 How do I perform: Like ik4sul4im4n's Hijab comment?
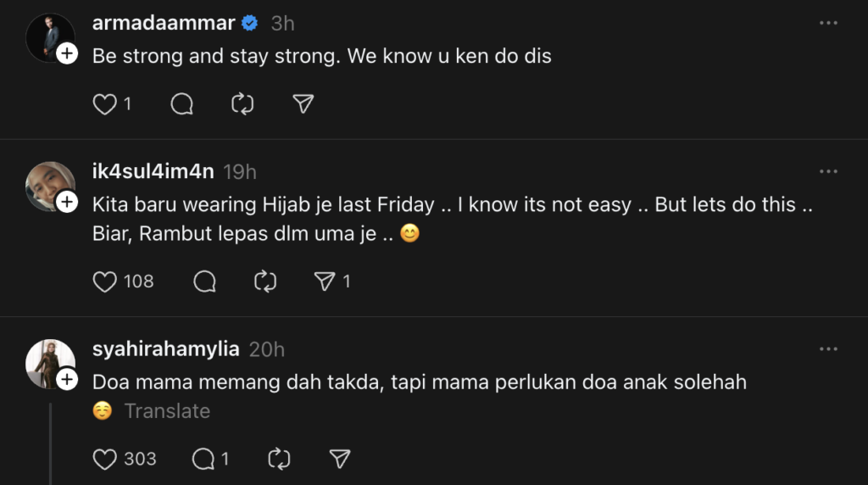[104, 282]
